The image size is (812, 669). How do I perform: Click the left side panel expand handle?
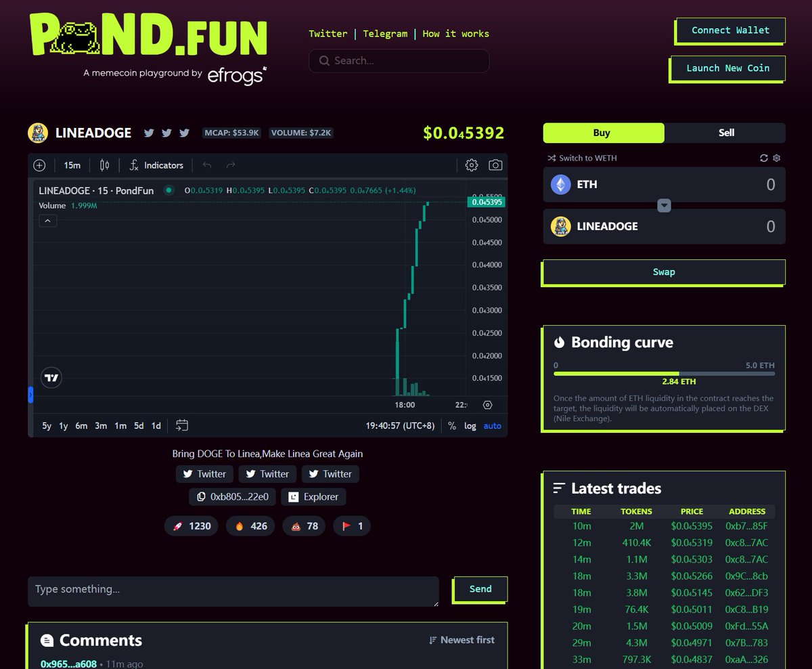[x=30, y=395]
